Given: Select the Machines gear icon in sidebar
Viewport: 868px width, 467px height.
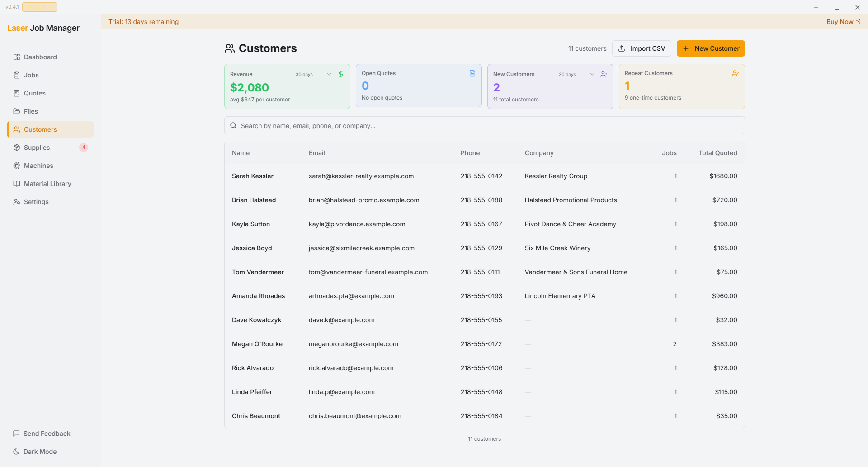Looking at the screenshot, I should pos(17,166).
